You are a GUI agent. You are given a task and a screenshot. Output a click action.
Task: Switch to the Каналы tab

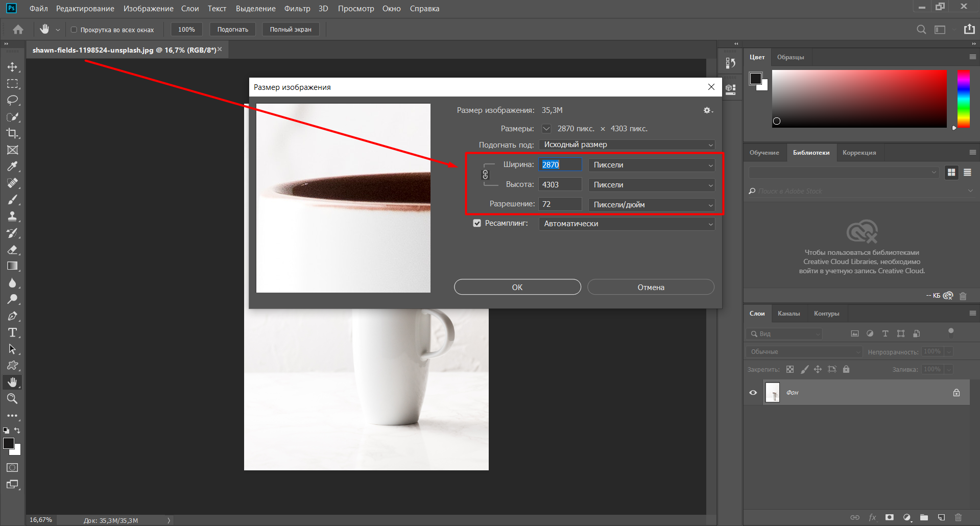pos(788,314)
